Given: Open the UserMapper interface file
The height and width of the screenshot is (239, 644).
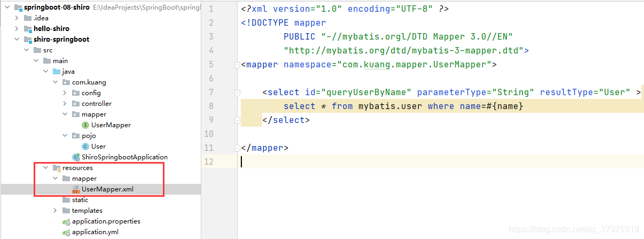Looking at the screenshot, I should [111, 125].
